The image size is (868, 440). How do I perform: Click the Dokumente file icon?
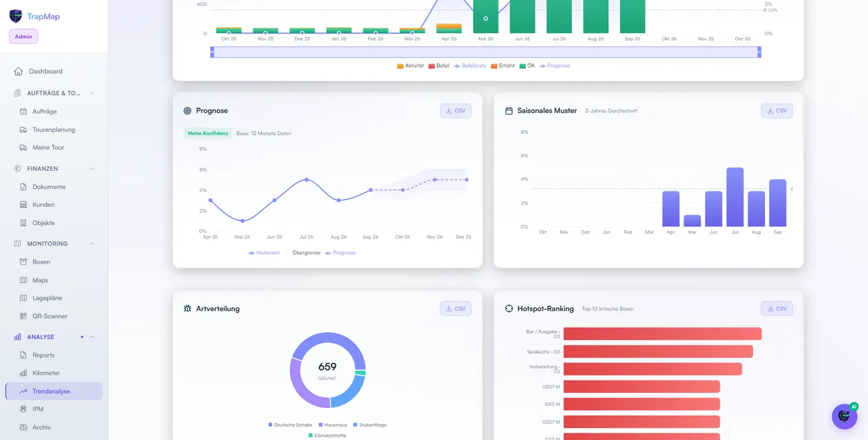click(24, 187)
